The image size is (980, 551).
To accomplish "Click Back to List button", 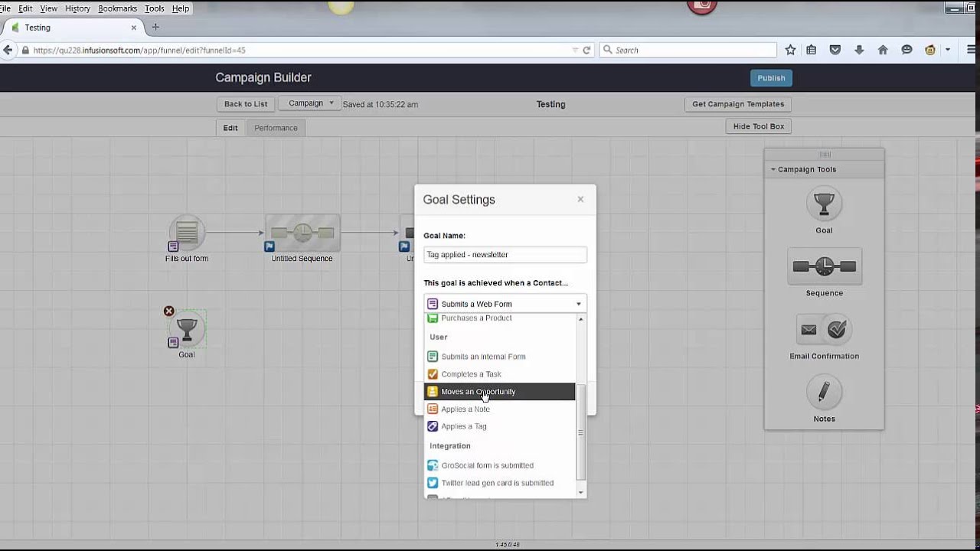I will coord(246,104).
